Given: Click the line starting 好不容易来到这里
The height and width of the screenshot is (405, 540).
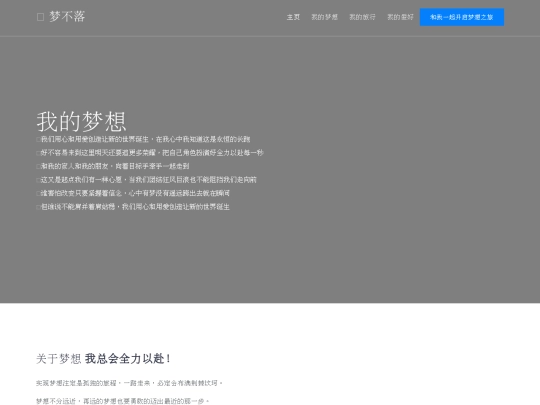Looking at the screenshot, I should 150,153.
